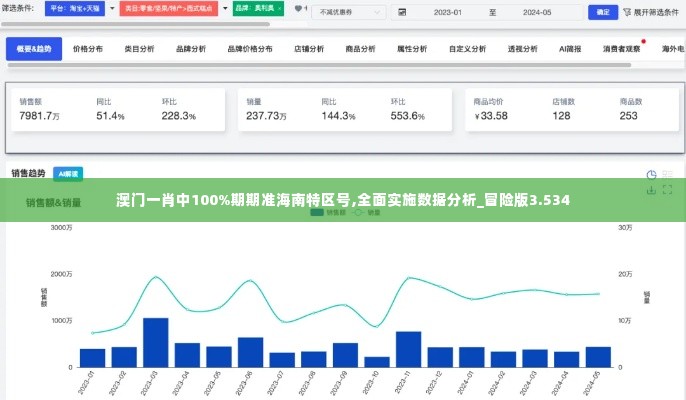This screenshot has height=400, width=686.
Task: Select the 店铺分析 tab
Action: pos(308,49)
